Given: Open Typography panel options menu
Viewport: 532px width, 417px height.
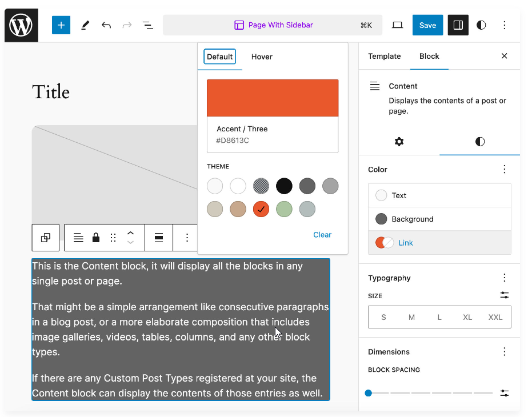Looking at the screenshot, I should coord(505,278).
